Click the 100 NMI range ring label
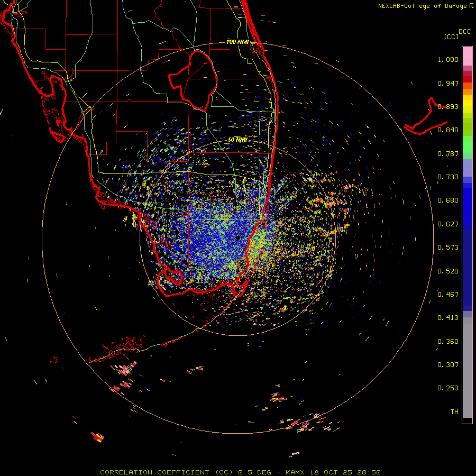Image resolution: width=476 pixels, height=476 pixels. click(x=237, y=42)
